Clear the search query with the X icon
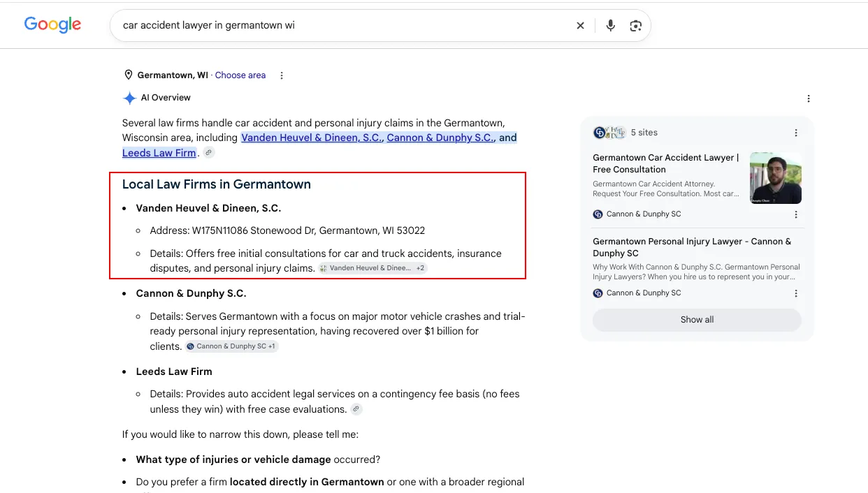 580,25
